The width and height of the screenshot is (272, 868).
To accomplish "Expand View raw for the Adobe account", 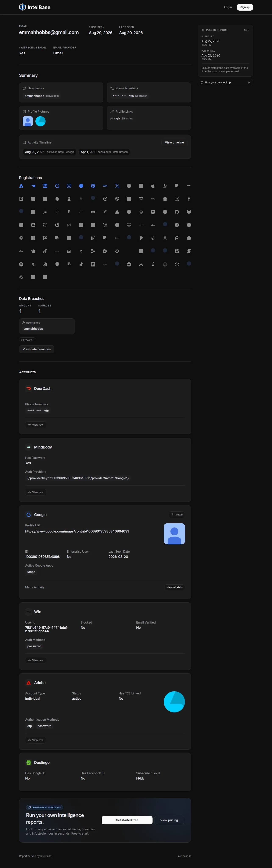I will [x=36, y=740].
